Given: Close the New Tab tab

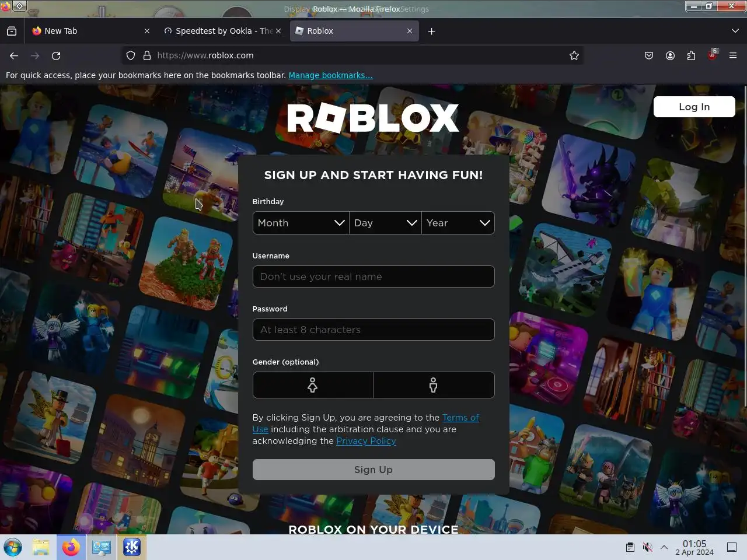Looking at the screenshot, I should [147, 31].
